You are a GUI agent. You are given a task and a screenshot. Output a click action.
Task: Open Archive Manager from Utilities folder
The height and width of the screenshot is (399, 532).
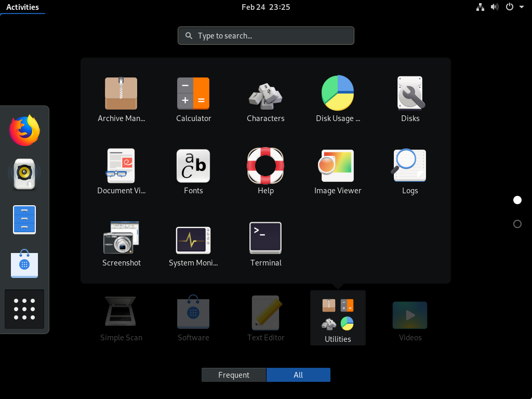121,99
